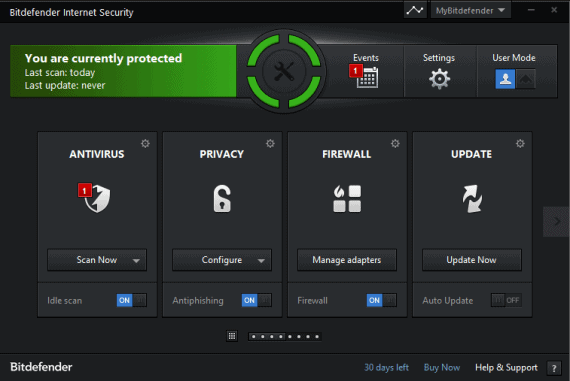
Task: Select the blue standard User Mode icon
Action: (505, 79)
